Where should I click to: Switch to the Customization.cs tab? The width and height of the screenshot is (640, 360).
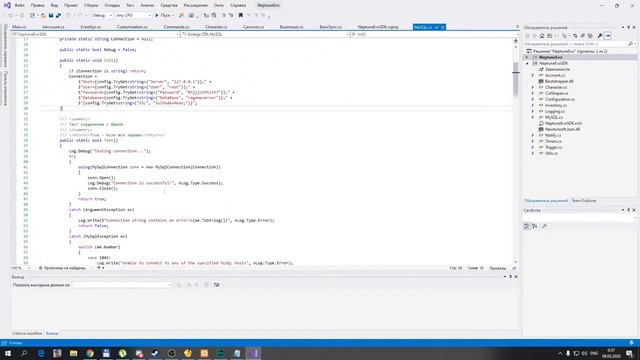point(132,27)
